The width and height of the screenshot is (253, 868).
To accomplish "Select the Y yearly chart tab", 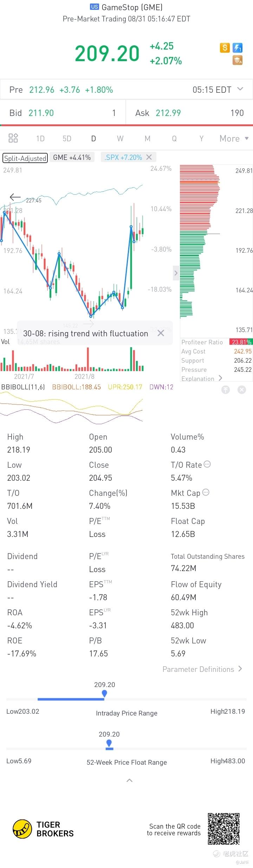I will click(201, 138).
